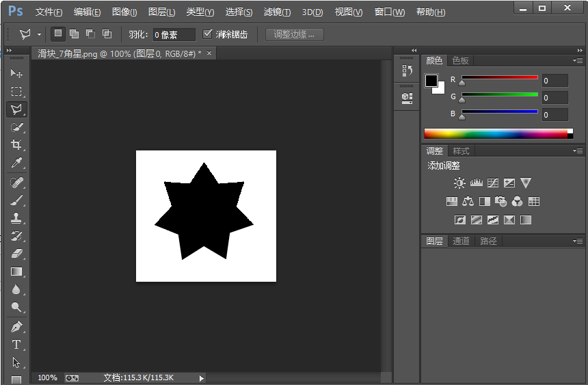588x385 pixels.
Task: Add an Invert adjustment
Action: 460,220
